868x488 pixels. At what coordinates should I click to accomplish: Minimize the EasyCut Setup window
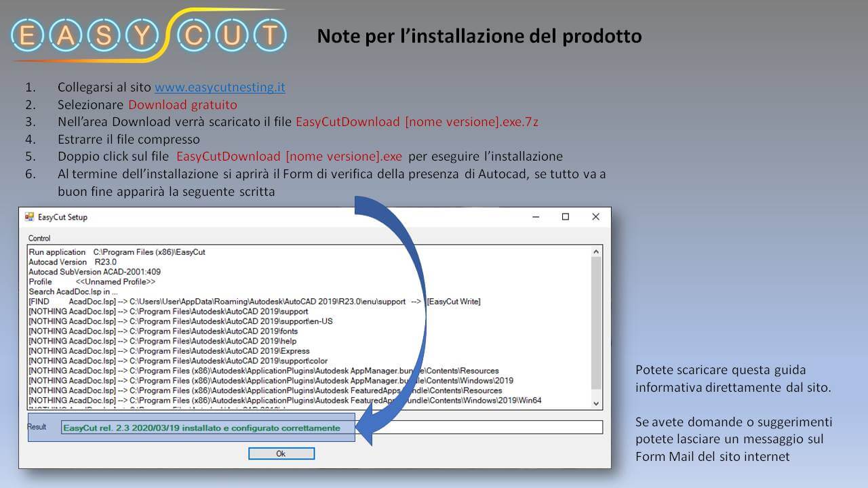tap(536, 217)
